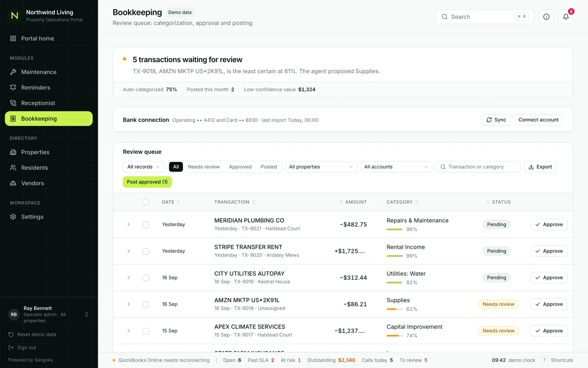This screenshot has height=368, width=588.
Task: Expand the AMZN MKTP US*2K91L row chevron
Action: [x=129, y=304]
